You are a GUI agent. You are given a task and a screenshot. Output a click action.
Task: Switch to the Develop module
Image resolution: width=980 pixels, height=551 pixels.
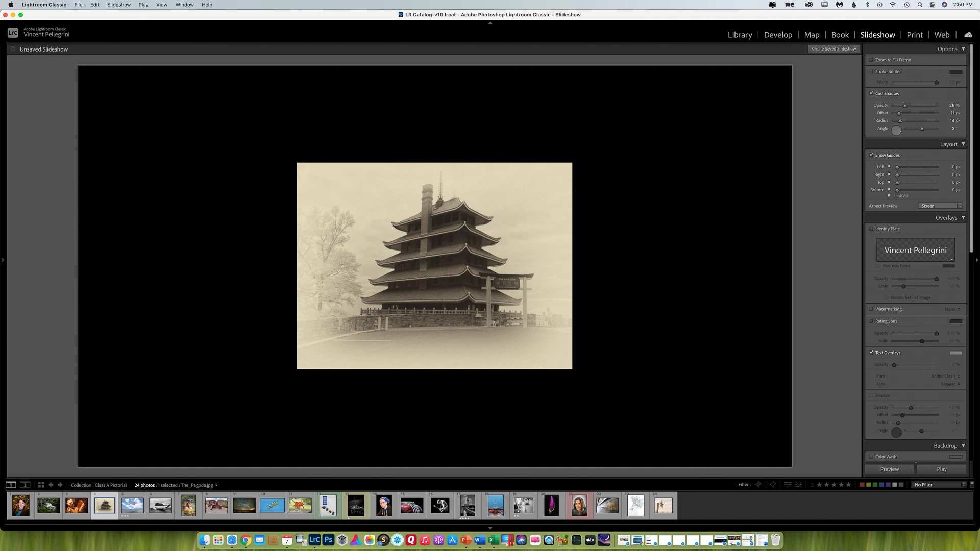pyautogui.click(x=778, y=35)
